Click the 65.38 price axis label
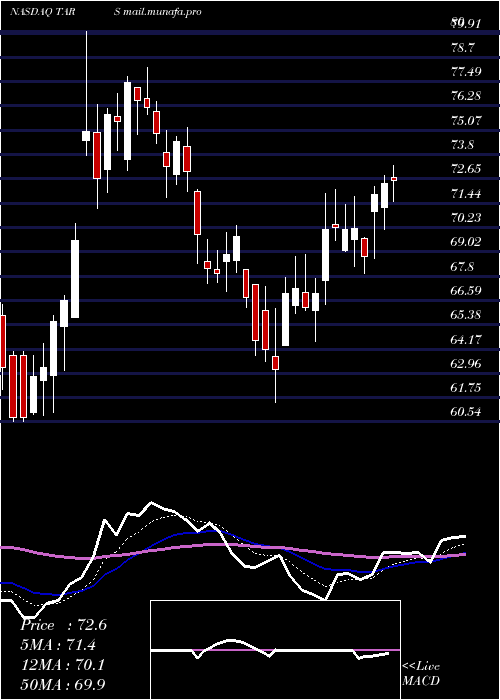 467,315
